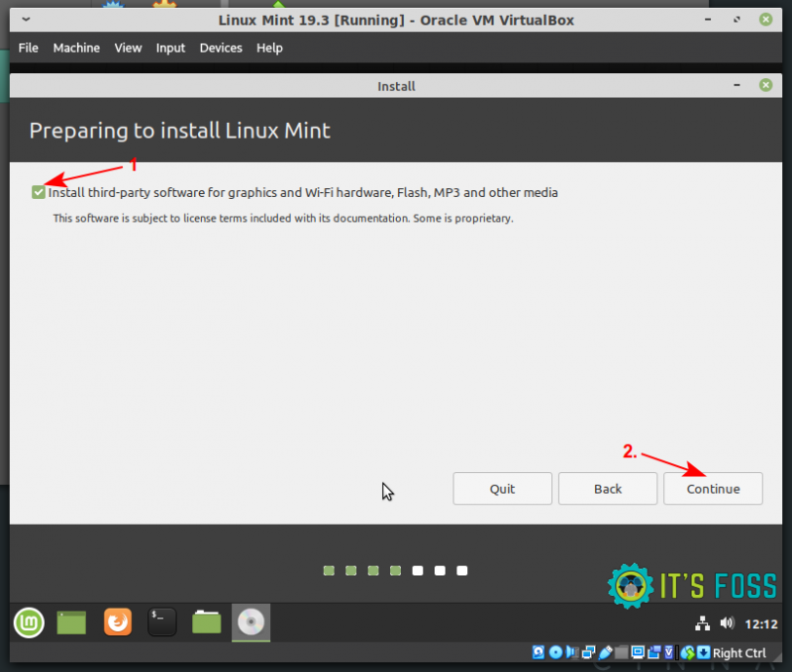Click the VirtualBox mouse integration indicator

coord(687,652)
